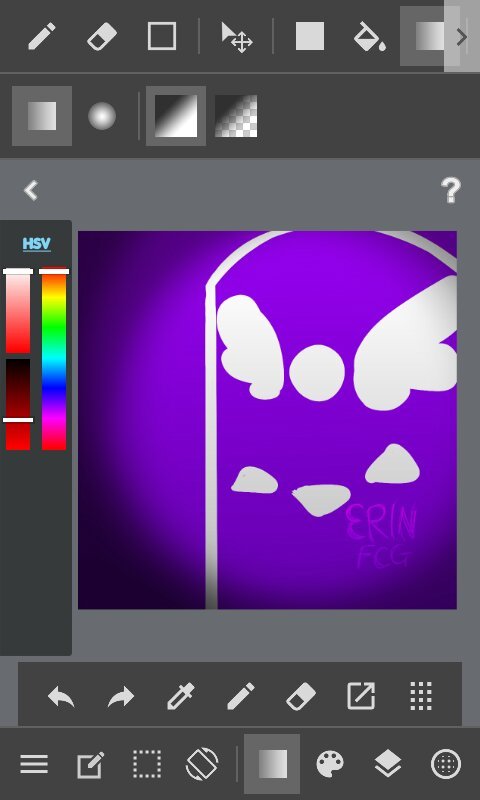480x800 pixels.
Task: Collapse the color panel with back chevron
Action: click(x=31, y=191)
